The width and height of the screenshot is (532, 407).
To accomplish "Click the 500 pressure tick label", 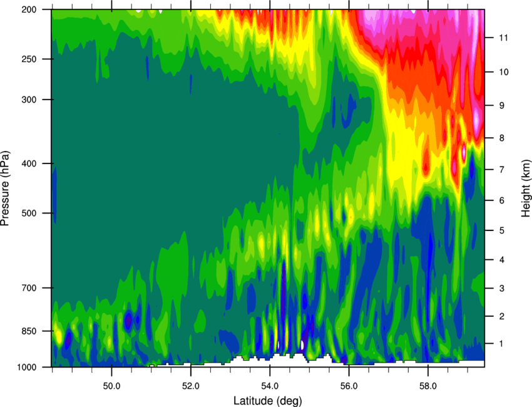I will pyautogui.click(x=29, y=213).
